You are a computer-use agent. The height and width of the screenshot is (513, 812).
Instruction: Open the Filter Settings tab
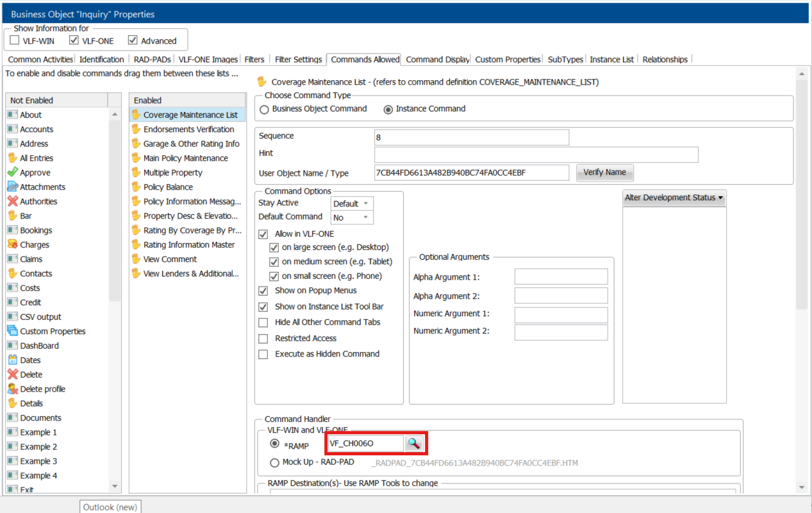[298, 59]
